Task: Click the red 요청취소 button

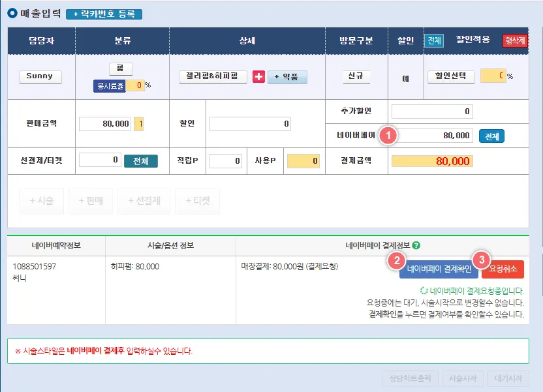Action: point(503,269)
